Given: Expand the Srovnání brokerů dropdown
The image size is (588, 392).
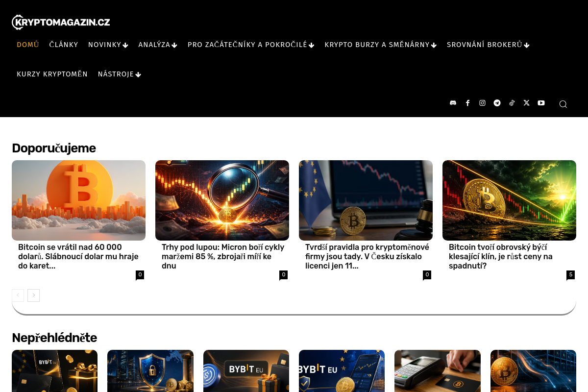Looking at the screenshot, I should pos(488,45).
